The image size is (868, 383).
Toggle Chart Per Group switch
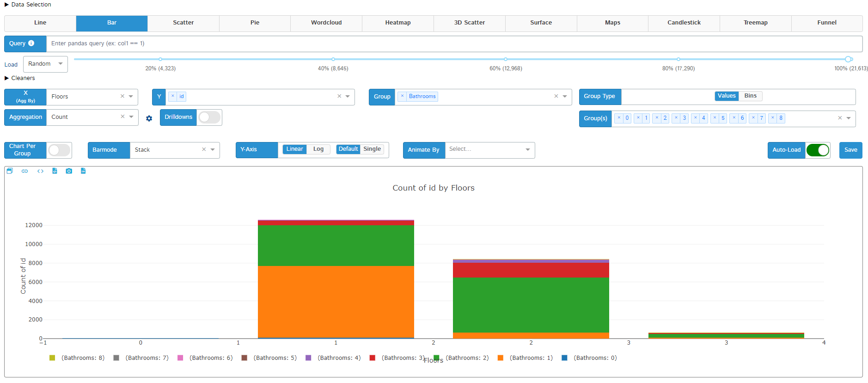coord(60,150)
